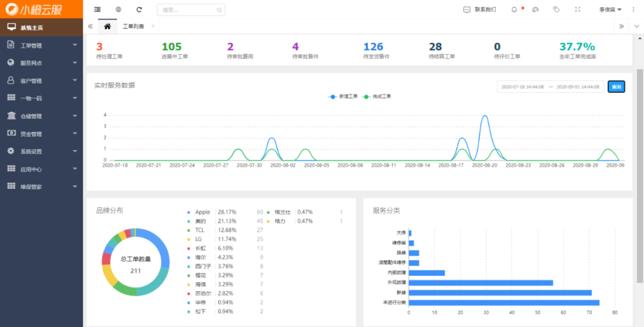Expand 服务网点 submenu arrow

pos(75,63)
